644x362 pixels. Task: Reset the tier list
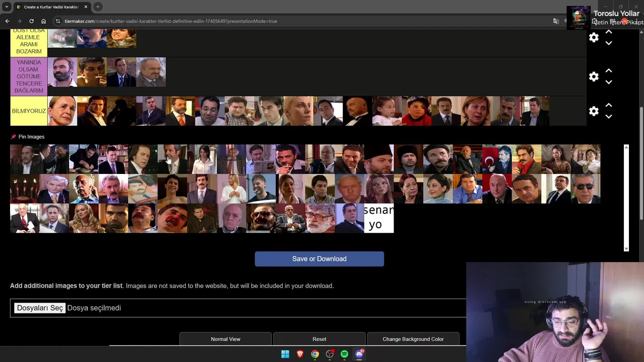[x=319, y=339]
